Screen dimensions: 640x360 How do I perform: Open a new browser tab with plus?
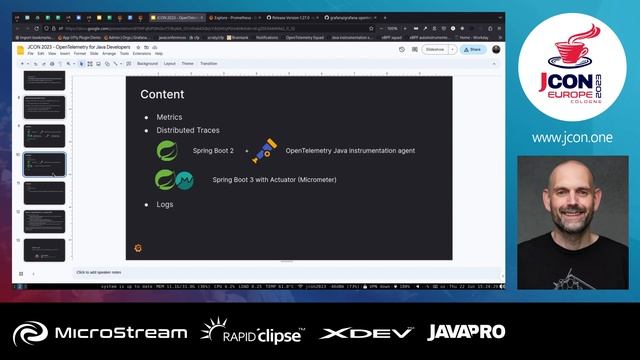pos(385,18)
